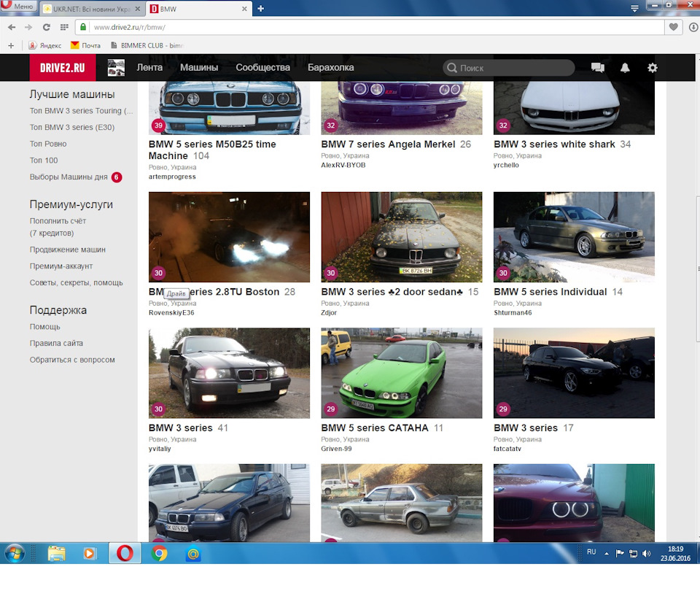Open the 2 door sedan car photo
Image resolution: width=700 pixels, height=591 pixels.
(x=401, y=237)
